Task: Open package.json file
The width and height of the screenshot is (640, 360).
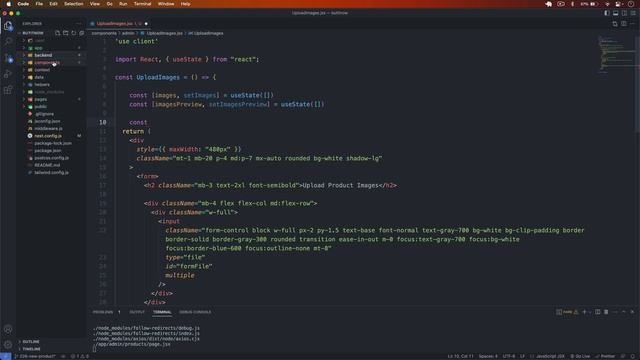Action: point(48,151)
